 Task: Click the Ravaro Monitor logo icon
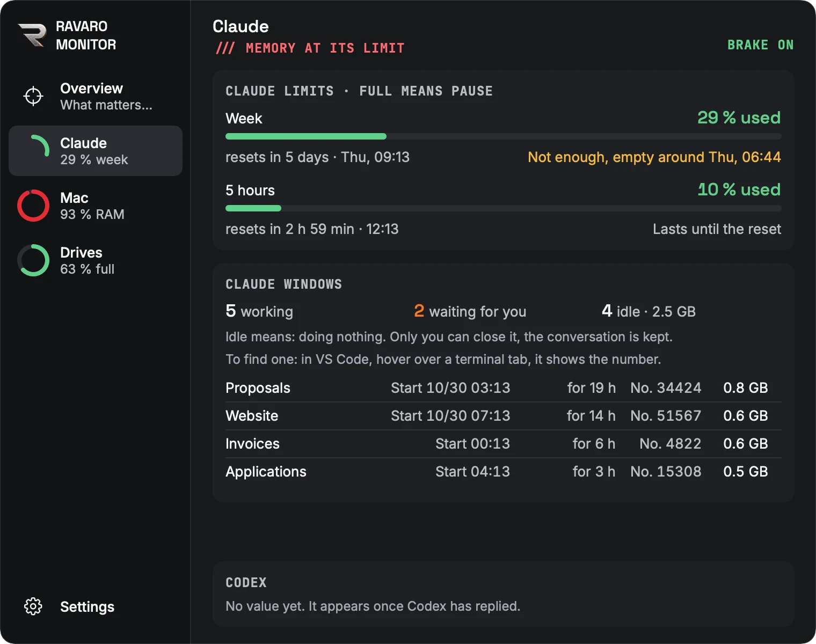[32, 35]
